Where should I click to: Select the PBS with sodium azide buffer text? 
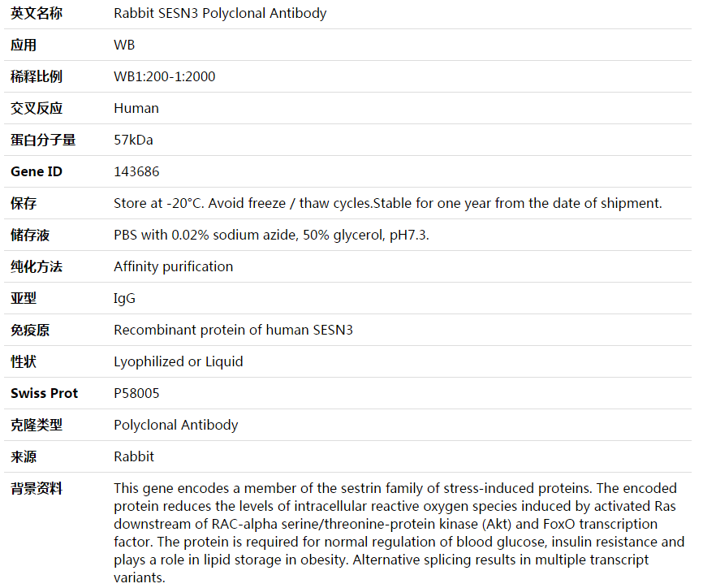click(x=271, y=235)
